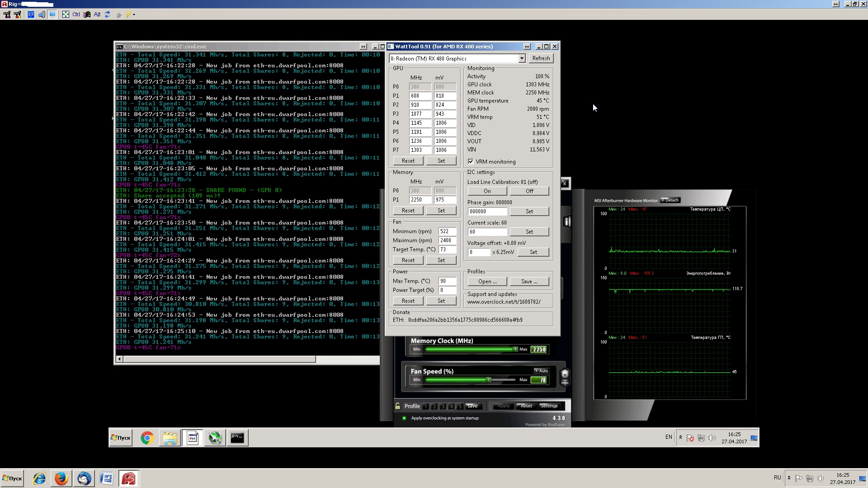
Task: Expand the hidden tray icons arrow on the remote taskbar
Action: click(680, 437)
